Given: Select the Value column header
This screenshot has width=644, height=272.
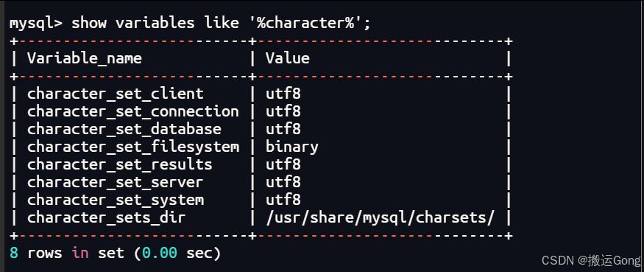Looking at the screenshot, I should [x=288, y=57].
